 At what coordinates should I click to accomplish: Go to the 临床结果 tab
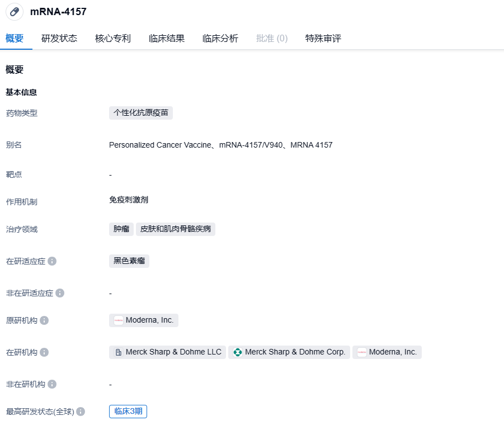pyautogui.click(x=167, y=39)
